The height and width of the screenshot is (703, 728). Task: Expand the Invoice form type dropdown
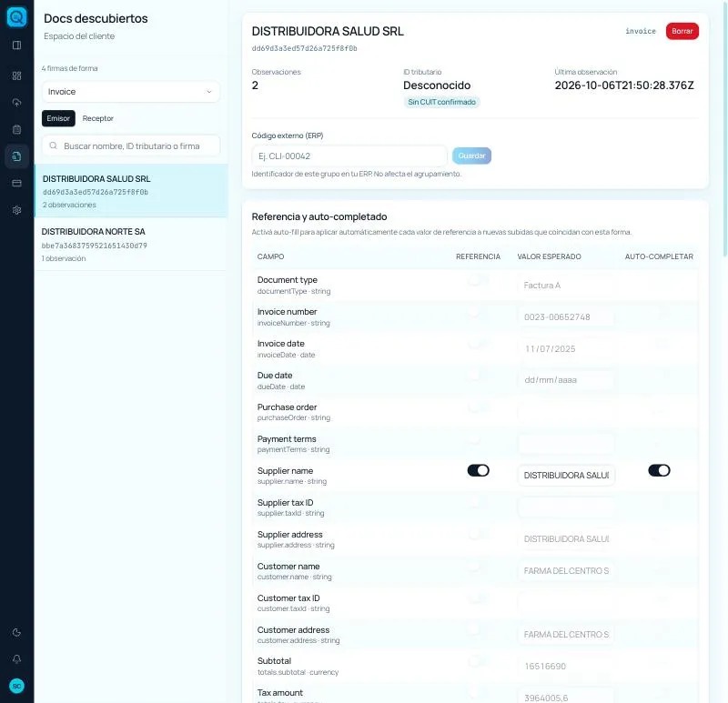coord(130,92)
